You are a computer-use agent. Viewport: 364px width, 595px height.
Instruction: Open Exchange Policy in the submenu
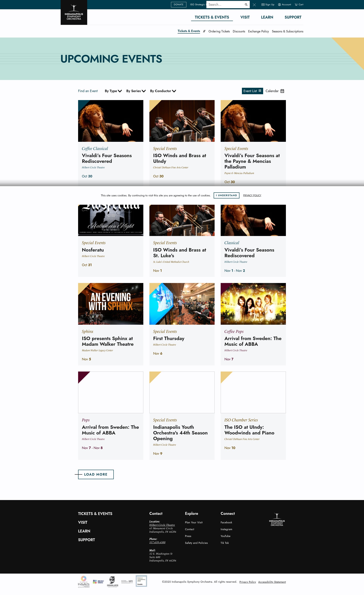click(x=258, y=31)
